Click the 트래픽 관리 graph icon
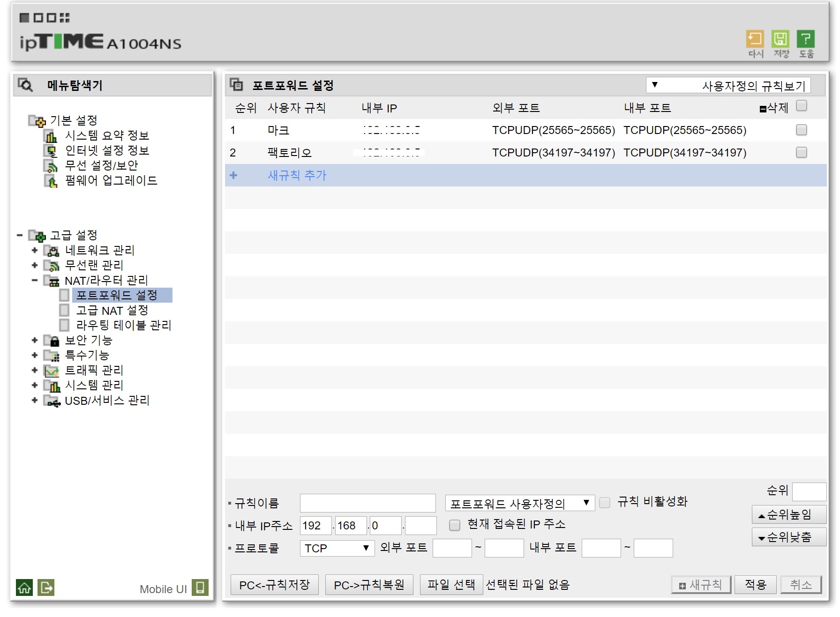Screen dimensions: 840x617 pyautogui.click(x=51, y=371)
